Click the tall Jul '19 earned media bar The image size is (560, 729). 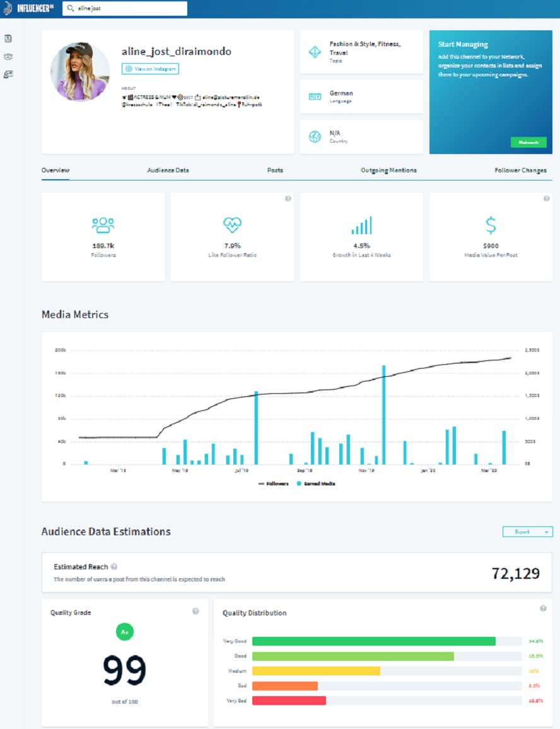256,428
